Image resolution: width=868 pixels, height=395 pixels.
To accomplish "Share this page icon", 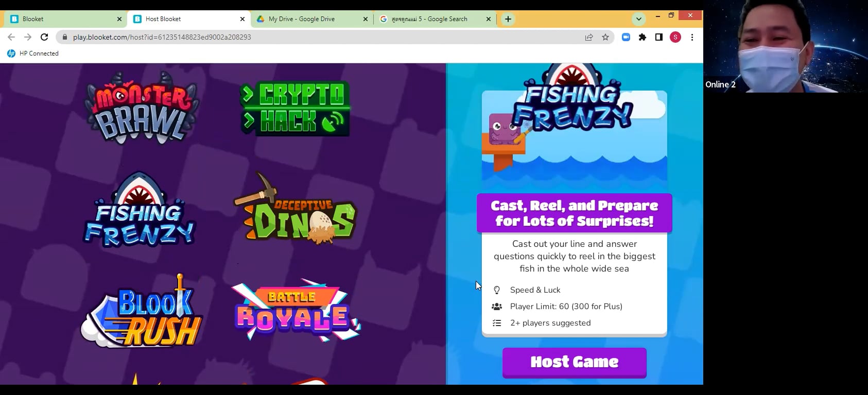I will (589, 37).
